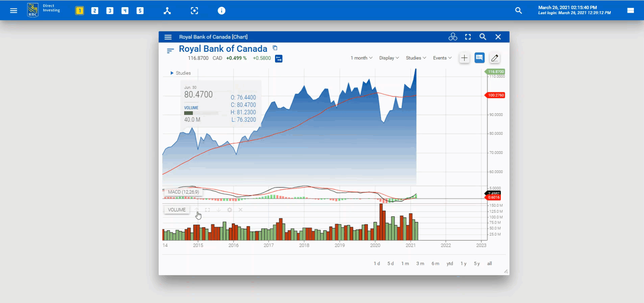Click the crosshair plus button

tap(464, 58)
